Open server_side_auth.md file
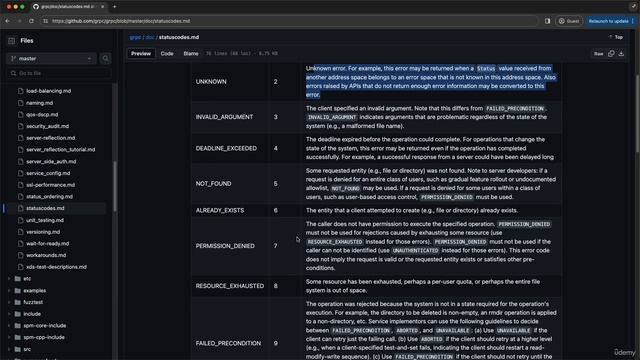 [51, 162]
